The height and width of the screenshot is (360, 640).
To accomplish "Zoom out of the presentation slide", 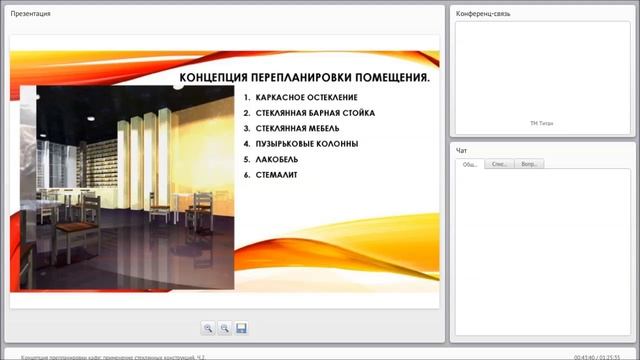I will 224,328.
